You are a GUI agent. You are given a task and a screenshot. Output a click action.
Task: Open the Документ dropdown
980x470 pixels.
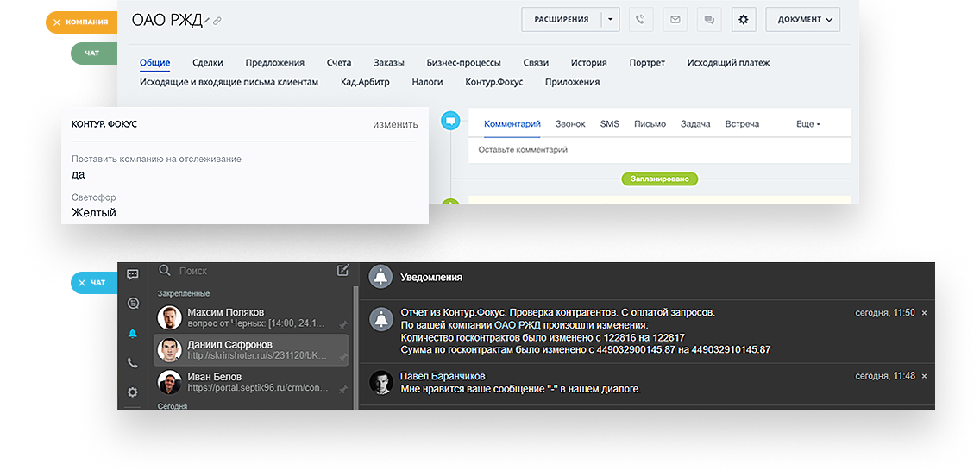coord(802,19)
